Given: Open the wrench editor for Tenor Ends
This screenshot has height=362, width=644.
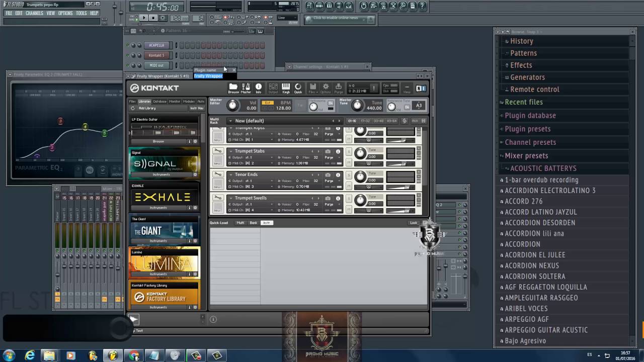Looking at the screenshot, I should (217, 174).
